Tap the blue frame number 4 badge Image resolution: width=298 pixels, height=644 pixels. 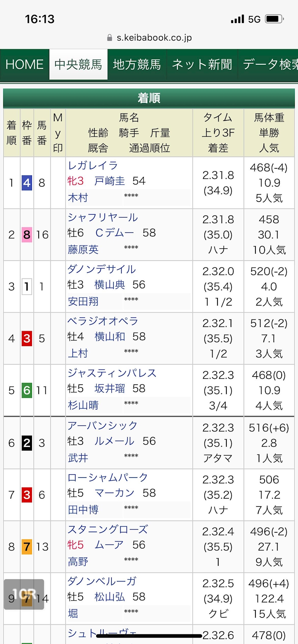click(27, 183)
